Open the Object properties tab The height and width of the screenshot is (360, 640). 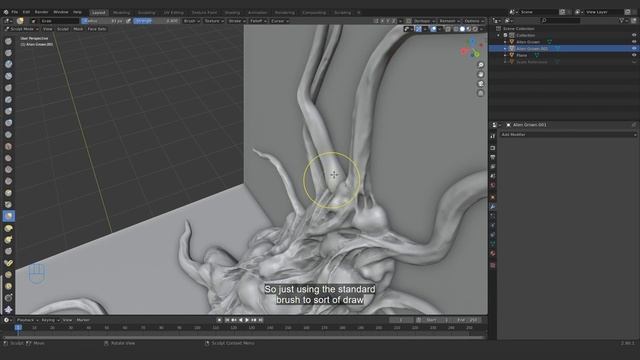(x=493, y=198)
